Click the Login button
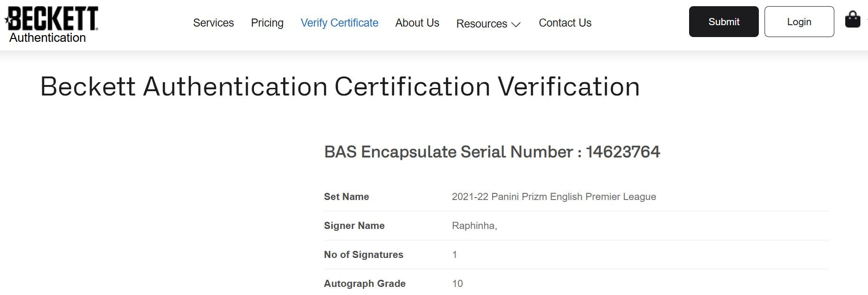 [x=799, y=22]
